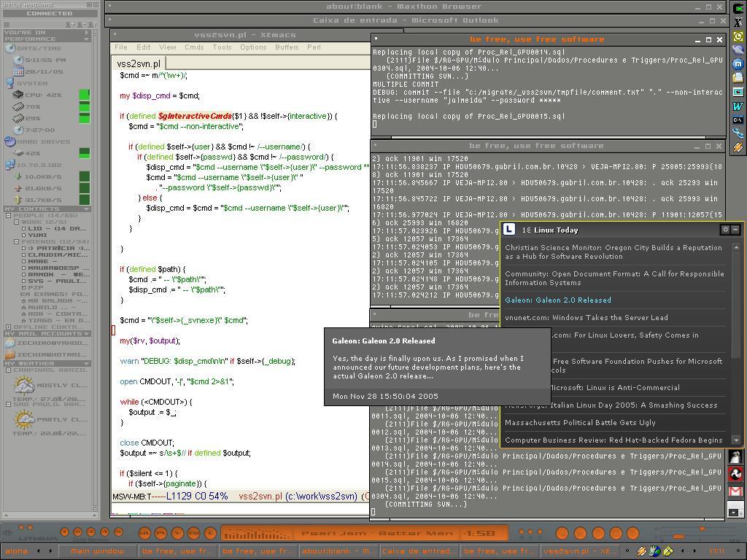The width and height of the screenshot is (747, 560).
Task: Click the Zechim Yahoo mail account icon
Action: coord(10,343)
